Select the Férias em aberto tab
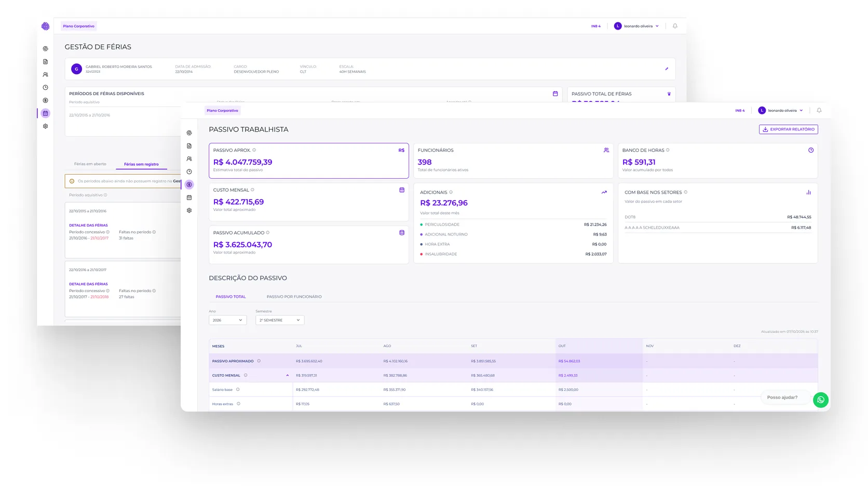 (90, 164)
